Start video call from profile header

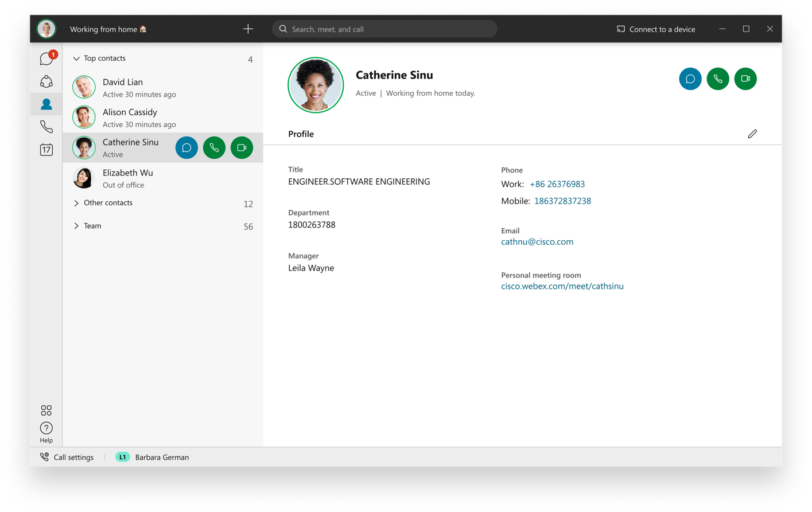[745, 79]
